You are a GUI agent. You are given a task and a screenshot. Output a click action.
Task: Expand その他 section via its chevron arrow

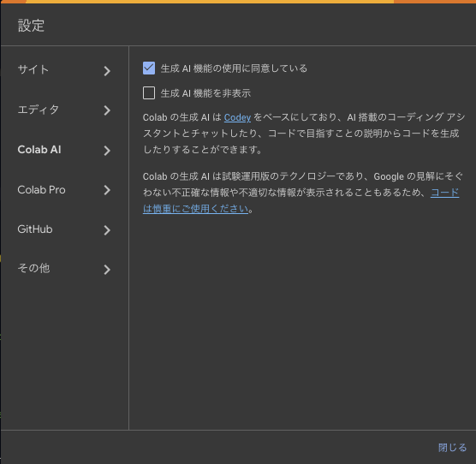[x=107, y=270]
